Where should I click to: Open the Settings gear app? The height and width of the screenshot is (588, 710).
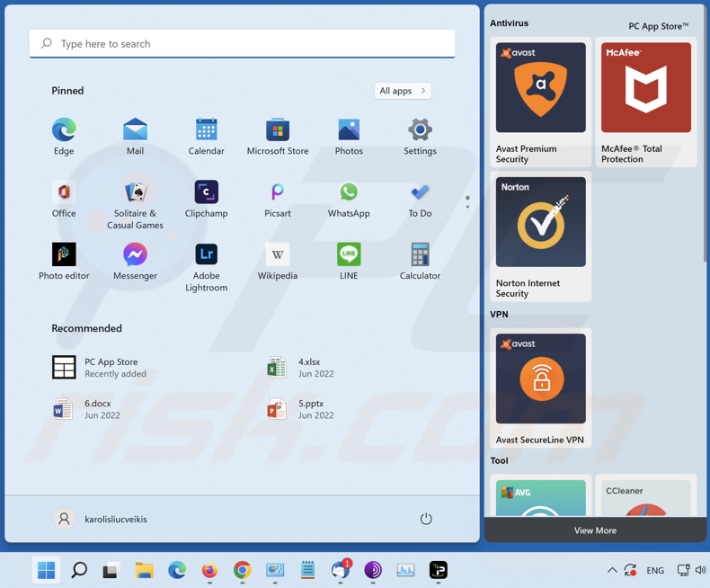420,137
